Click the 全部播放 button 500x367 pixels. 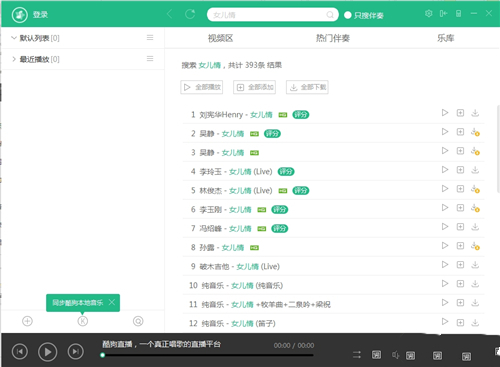pos(202,87)
